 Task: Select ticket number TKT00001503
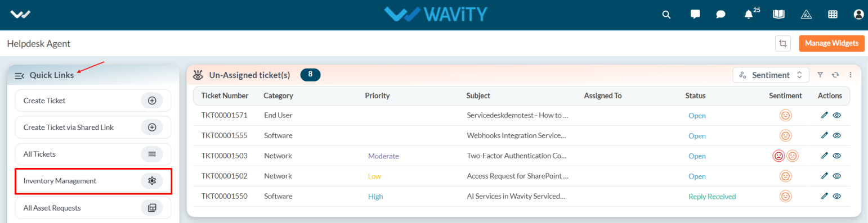(225, 156)
